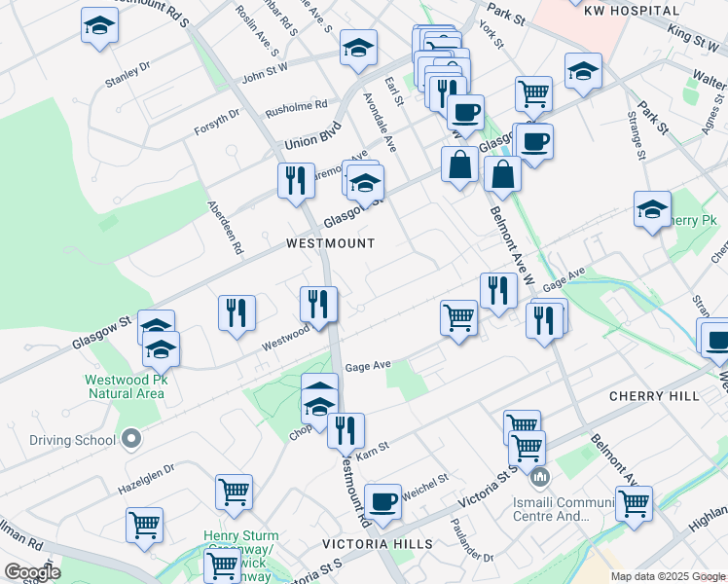Click the school icon near Park St
Screen dimensions: 728x584
[x=583, y=71]
